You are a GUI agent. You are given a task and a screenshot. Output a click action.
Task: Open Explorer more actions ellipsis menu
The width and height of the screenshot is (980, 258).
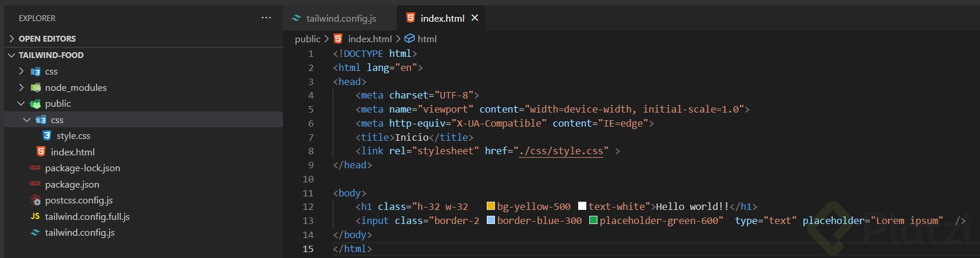click(266, 18)
